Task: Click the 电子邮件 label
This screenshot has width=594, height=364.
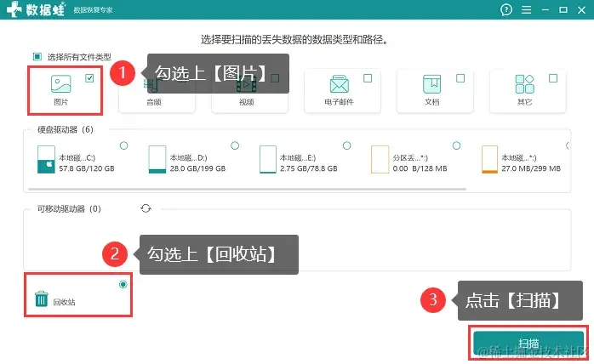Action: coord(339,102)
